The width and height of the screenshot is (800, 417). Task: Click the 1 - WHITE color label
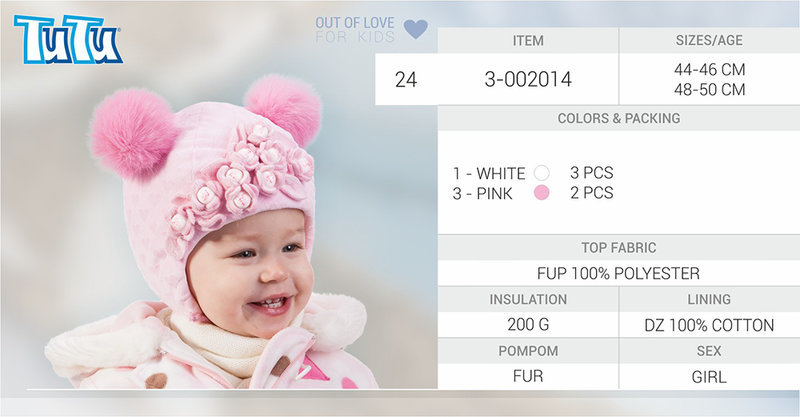(x=489, y=174)
